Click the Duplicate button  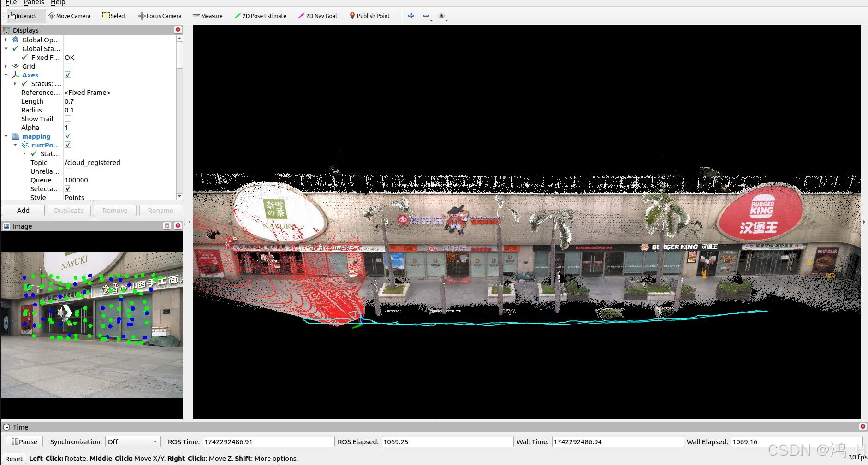69,210
